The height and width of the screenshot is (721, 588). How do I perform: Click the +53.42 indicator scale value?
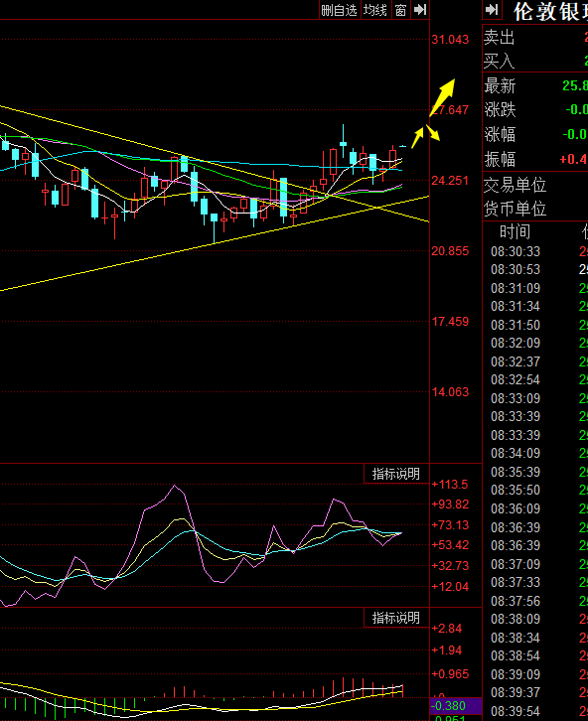[450, 545]
